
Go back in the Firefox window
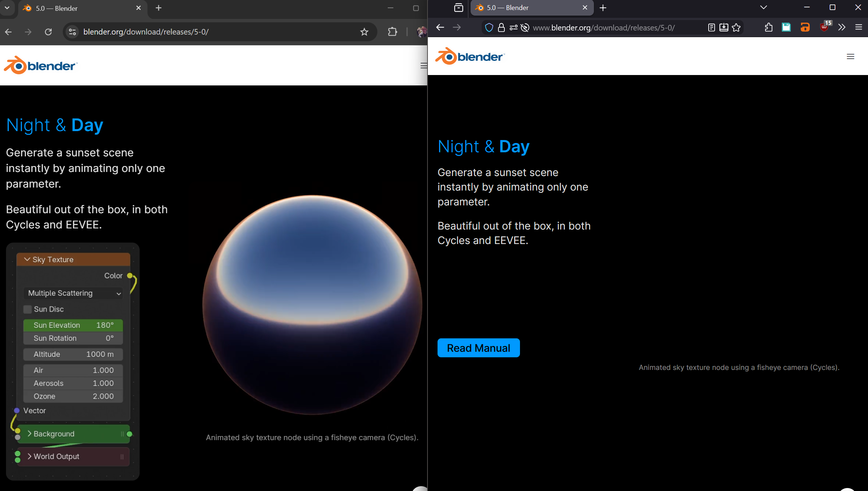point(440,27)
